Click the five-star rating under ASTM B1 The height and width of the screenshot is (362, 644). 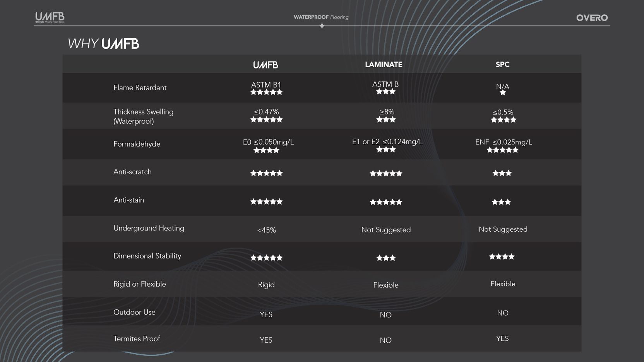coord(266,92)
